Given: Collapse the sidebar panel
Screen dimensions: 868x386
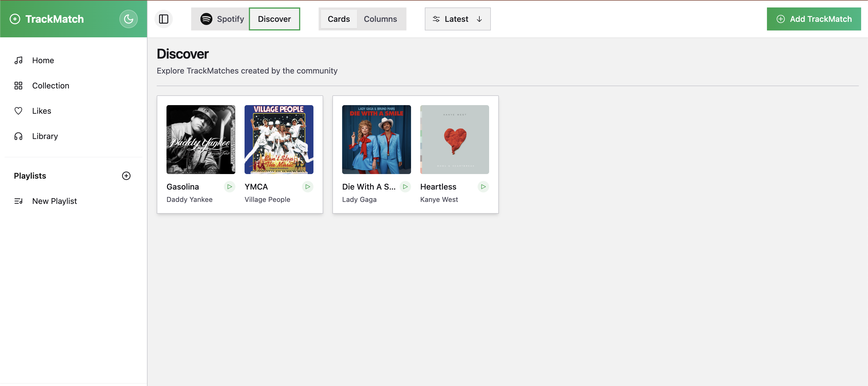Looking at the screenshot, I should tap(164, 19).
